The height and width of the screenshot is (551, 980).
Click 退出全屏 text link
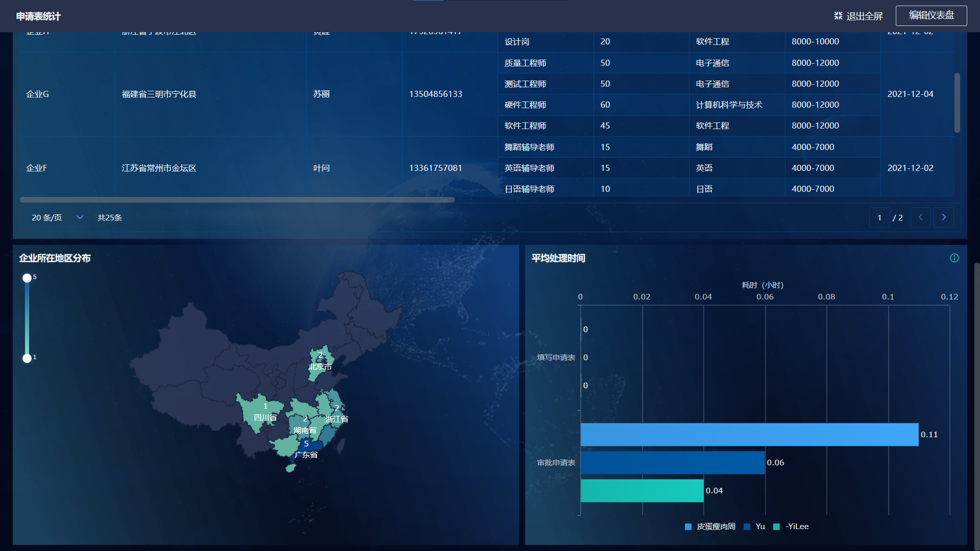[864, 16]
